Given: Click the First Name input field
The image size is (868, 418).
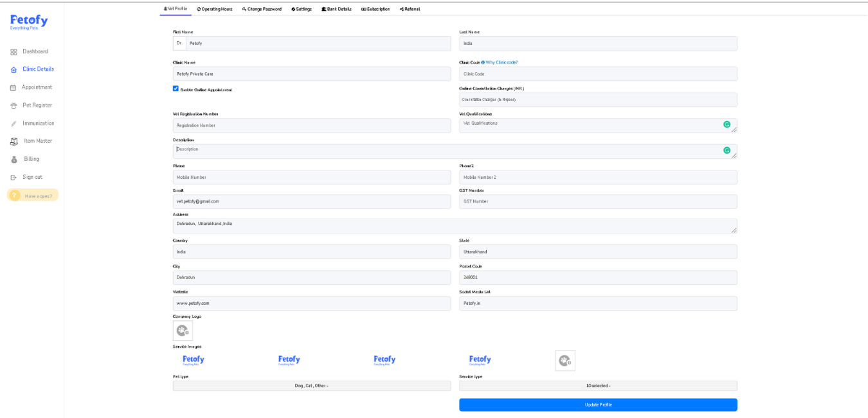Looking at the screenshot, I should pos(318,43).
